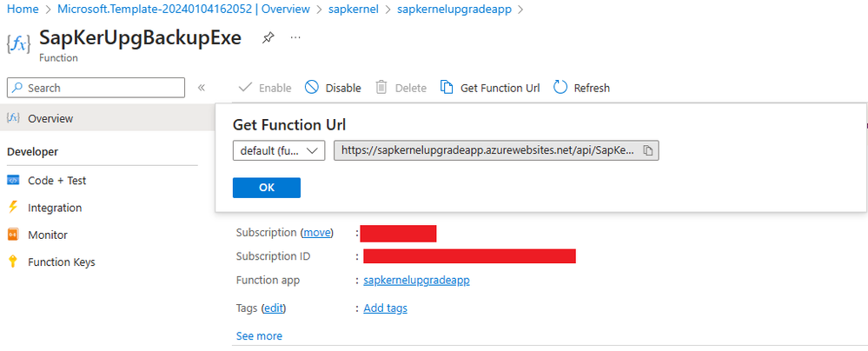Click the function fx icon beside the title
The height and width of the screenshot is (351, 868).
[x=19, y=43]
